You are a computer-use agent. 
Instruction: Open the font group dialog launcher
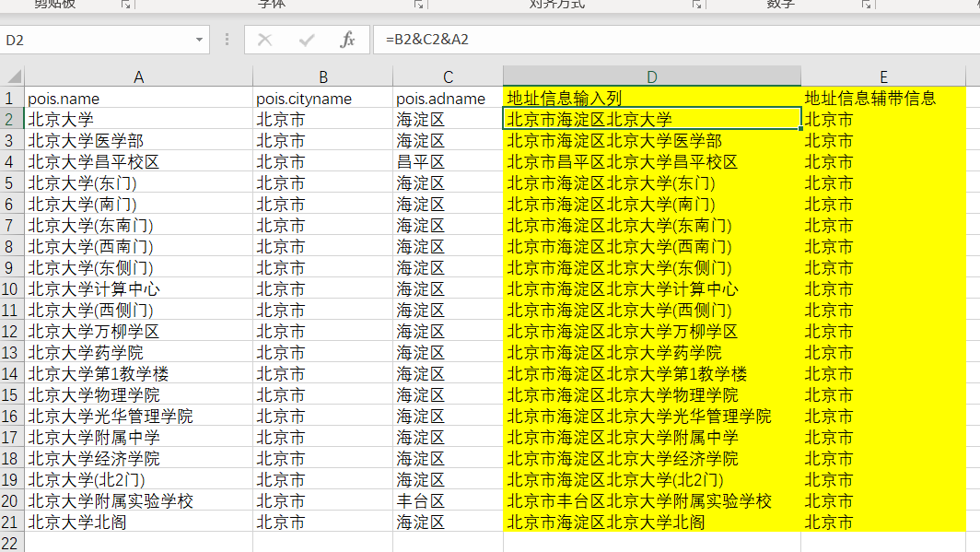[418, 5]
